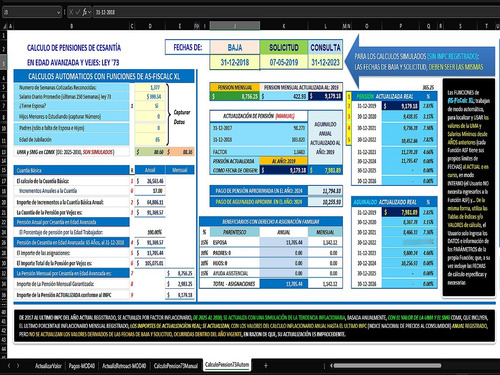Open the Name Box dropdown arrow
Viewport: 500px width, 375px height.
pos(58,13)
